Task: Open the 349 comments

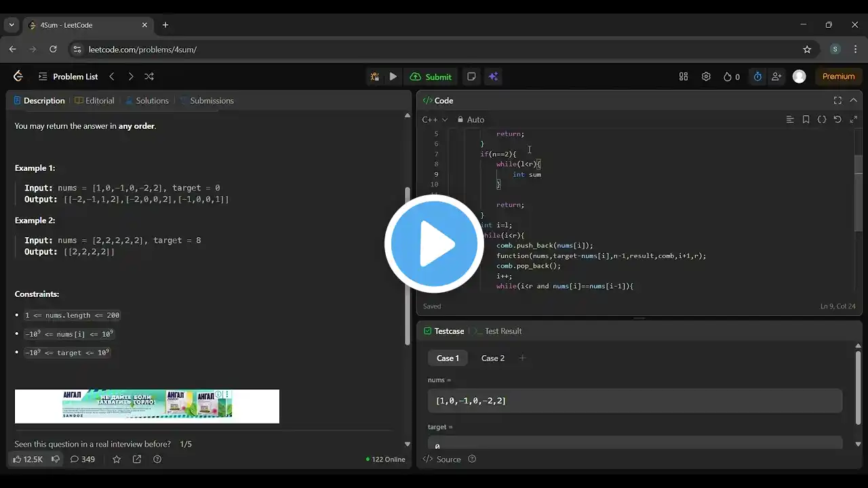Action: (x=83, y=459)
